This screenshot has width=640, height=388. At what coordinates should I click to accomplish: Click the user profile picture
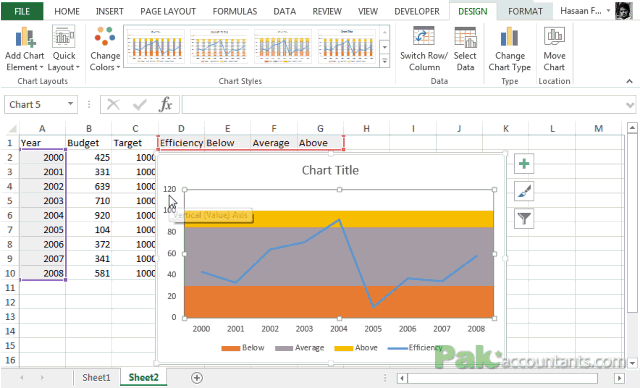[624, 11]
